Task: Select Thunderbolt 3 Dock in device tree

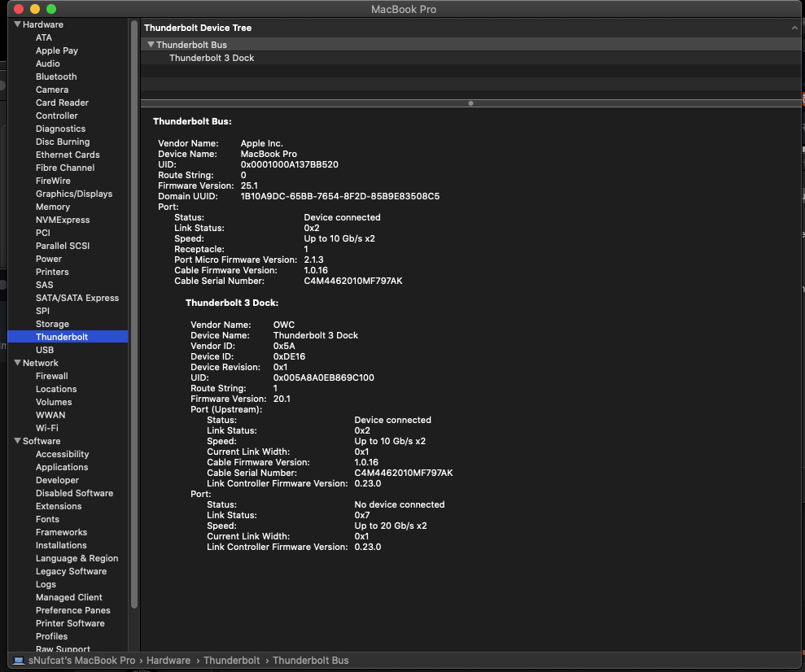Action: [x=212, y=58]
